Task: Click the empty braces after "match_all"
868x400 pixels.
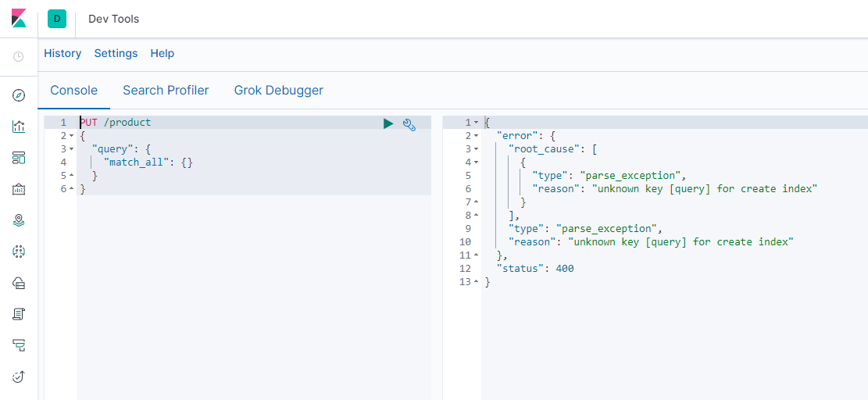Action: pyautogui.click(x=187, y=162)
